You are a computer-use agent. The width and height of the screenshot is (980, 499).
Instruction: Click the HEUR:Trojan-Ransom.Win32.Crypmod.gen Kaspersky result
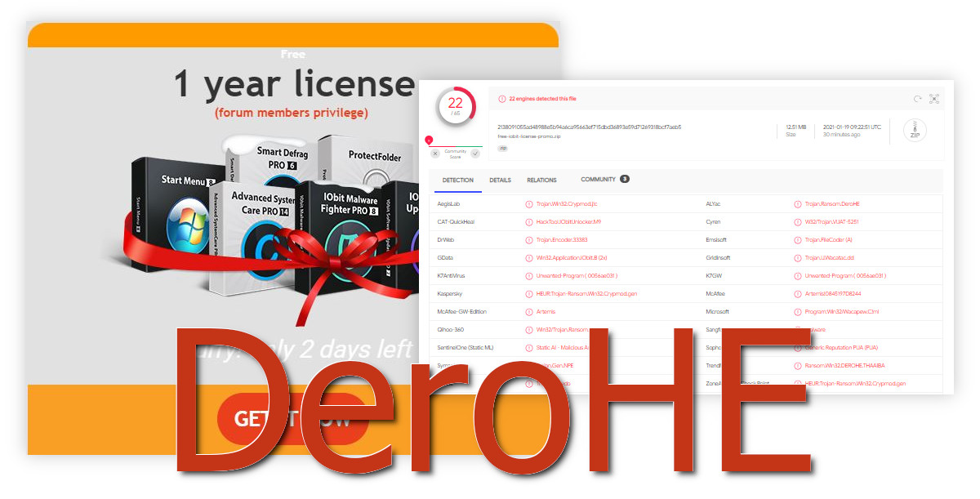pos(586,293)
